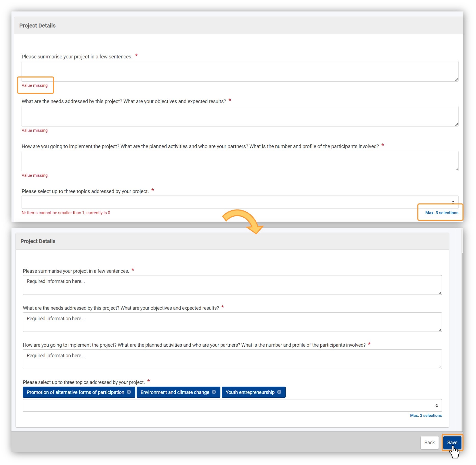The height and width of the screenshot is (465, 476).
Task: Click 'Max. 3 selections' text in upper form
Action: point(442,213)
